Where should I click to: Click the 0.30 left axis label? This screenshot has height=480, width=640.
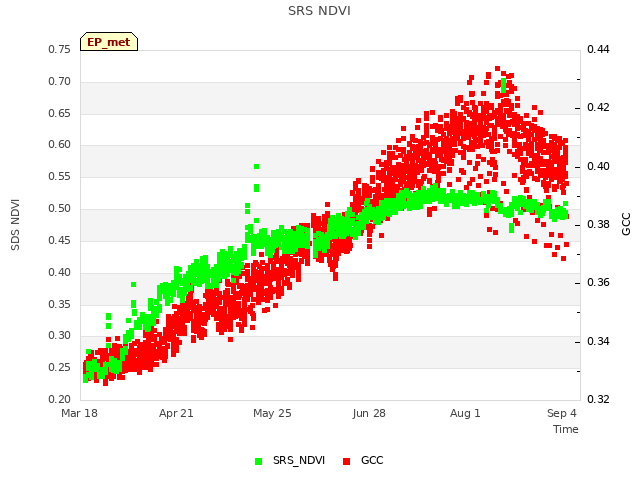pyautogui.click(x=60, y=336)
